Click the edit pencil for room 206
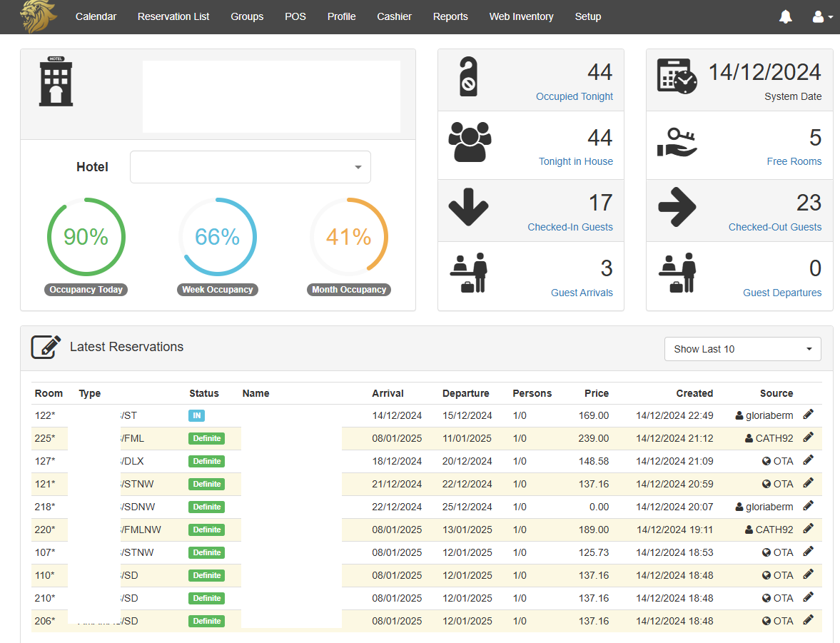Image resolution: width=840 pixels, height=643 pixels. [808, 620]
